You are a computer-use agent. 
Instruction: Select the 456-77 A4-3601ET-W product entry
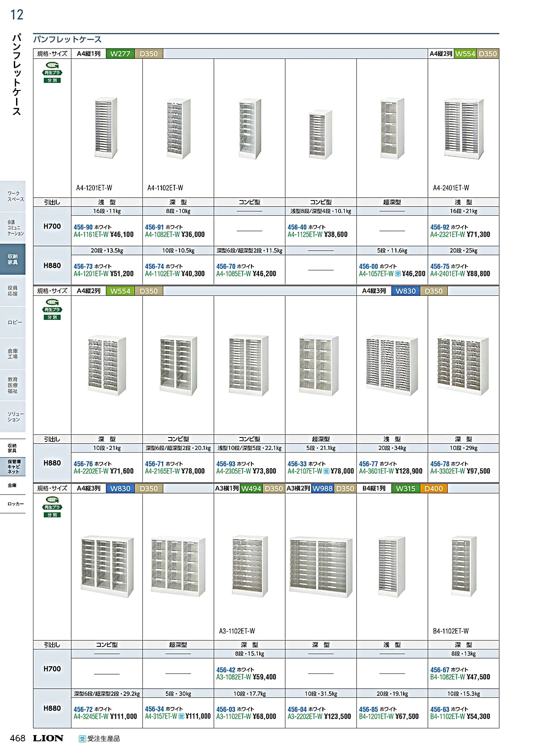(x=391, y=467)
